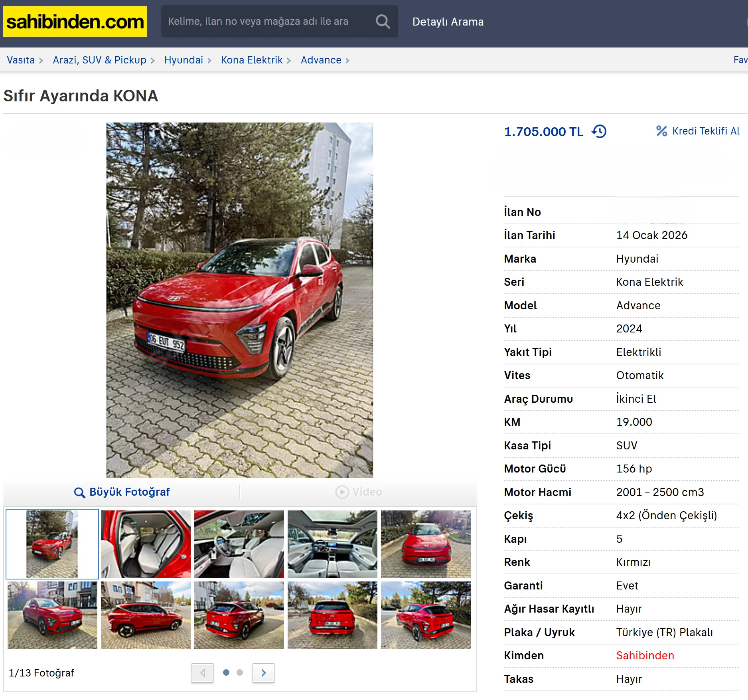The width and height of the screenshot is (748, 700).
Task: Click the main red Kona photo
Action: [239, 300]
